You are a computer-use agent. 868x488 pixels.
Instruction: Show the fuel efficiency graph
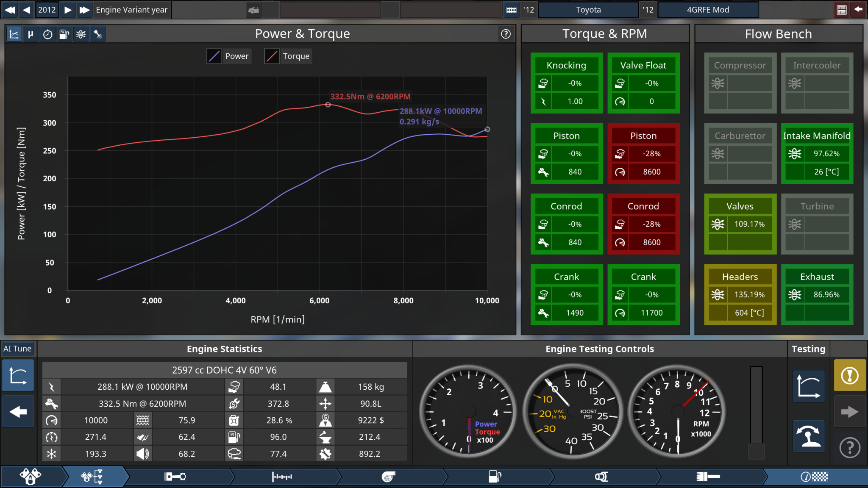click(x=64, y=34)
